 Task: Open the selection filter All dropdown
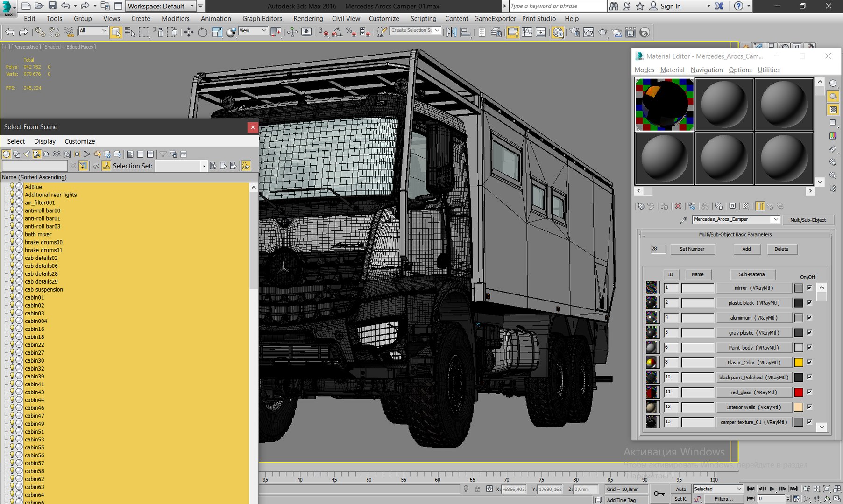pyautogui.click(x=93, y=30)
